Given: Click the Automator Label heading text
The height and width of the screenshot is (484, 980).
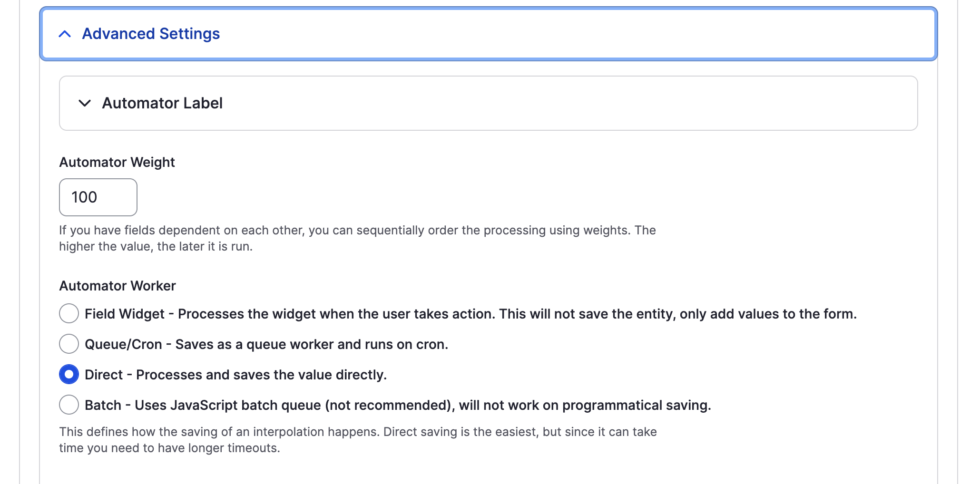Looking at the screenshot, I should coord(162,103).
